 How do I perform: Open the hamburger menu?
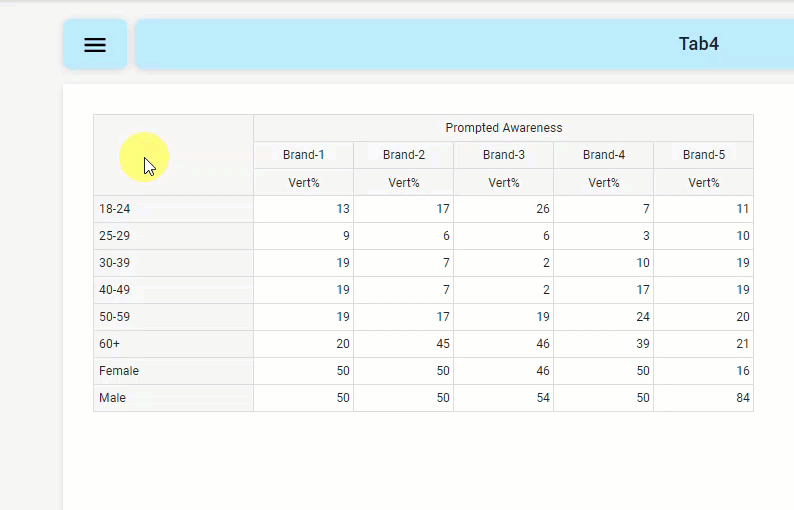pos(95,45)
